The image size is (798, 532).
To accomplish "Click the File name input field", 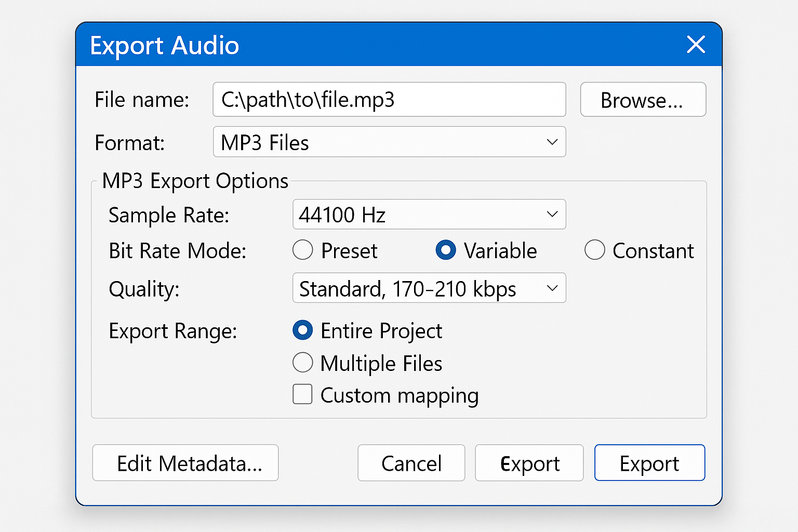I will click(389, 99).
